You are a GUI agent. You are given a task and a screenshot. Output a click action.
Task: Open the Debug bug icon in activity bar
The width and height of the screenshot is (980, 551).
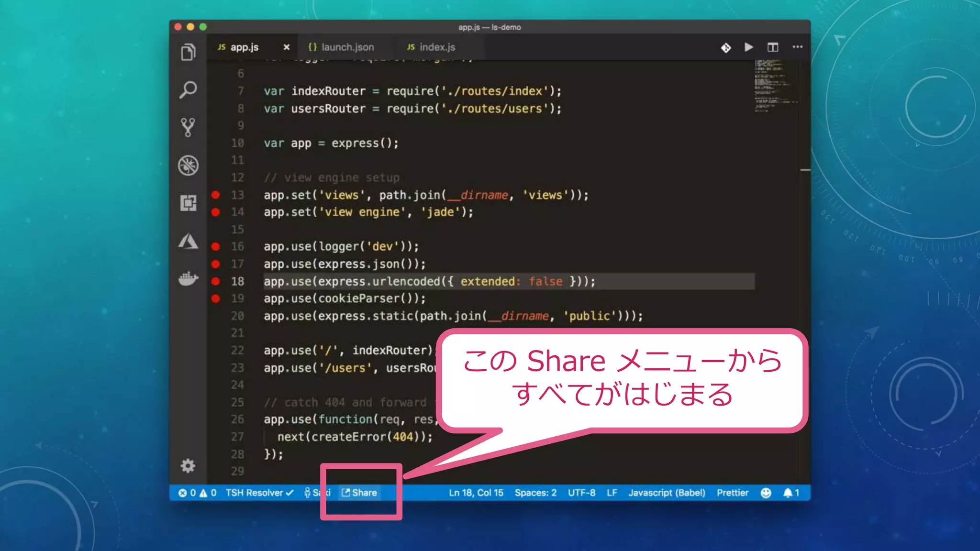[x=188, y=165]
